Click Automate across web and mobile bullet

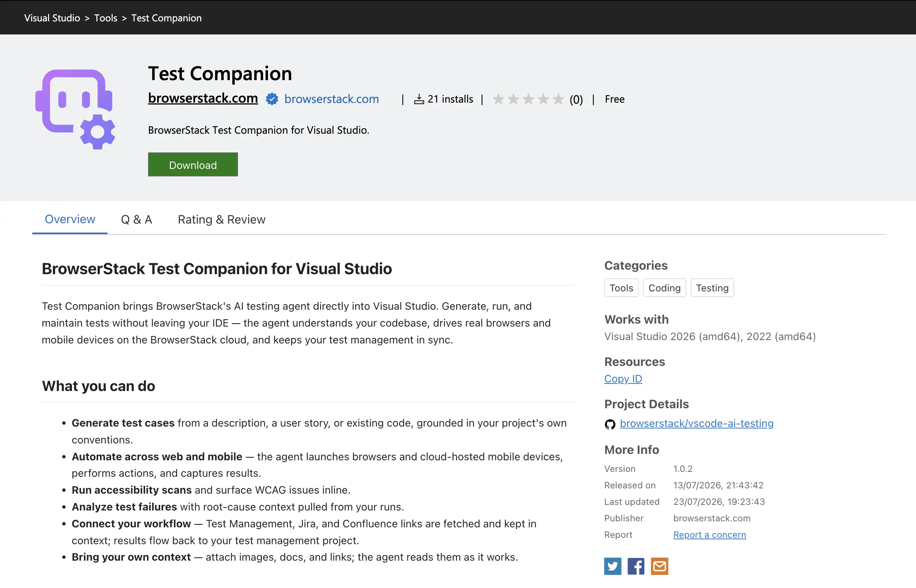pyautogui.click(x=317, y=465)
